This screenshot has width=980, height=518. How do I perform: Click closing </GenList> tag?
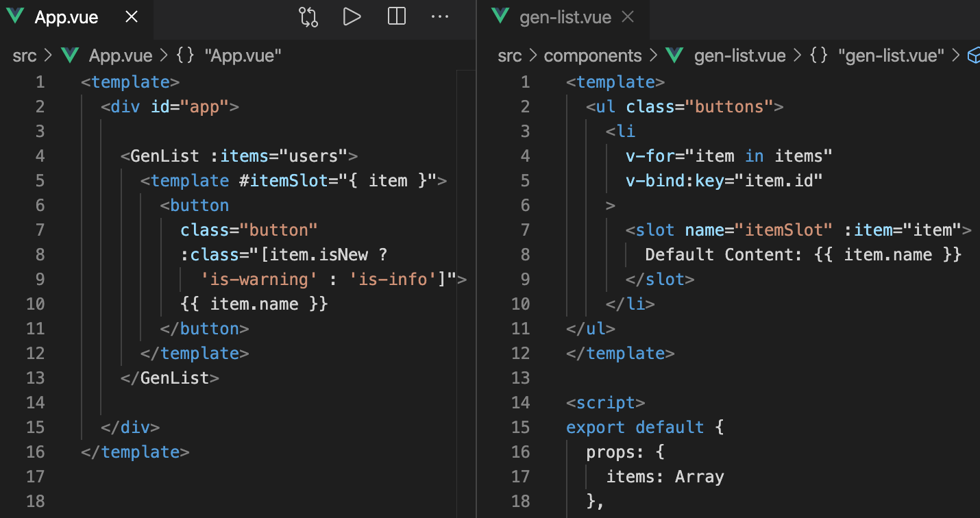point(170,378)
